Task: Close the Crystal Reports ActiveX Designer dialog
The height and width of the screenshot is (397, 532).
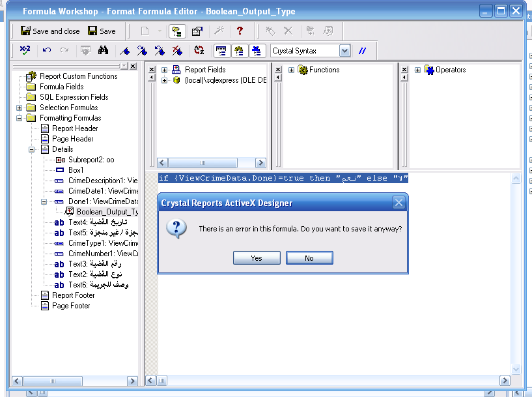Action: point(399,203)
